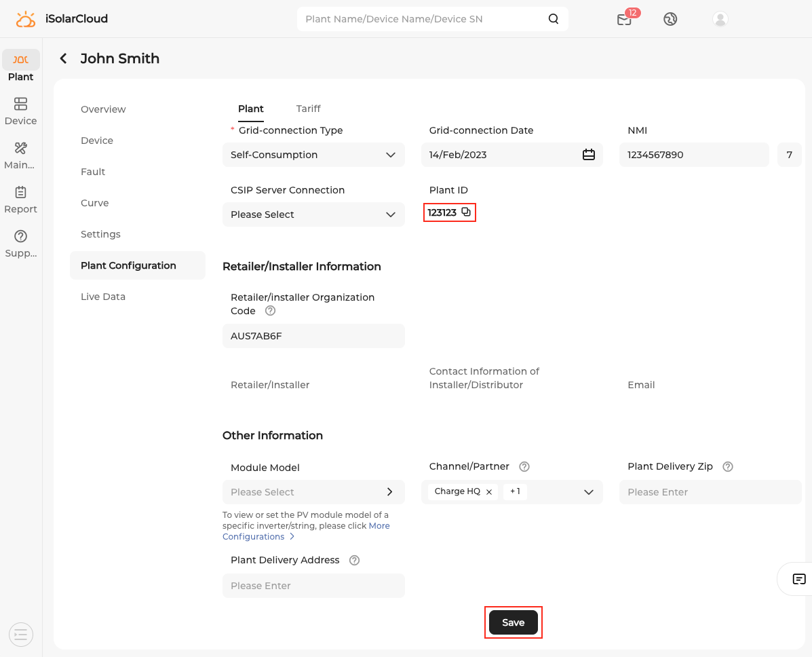Screen dimensions: 812x657
Task: Open the Device sidebar section
Action: 20,111
